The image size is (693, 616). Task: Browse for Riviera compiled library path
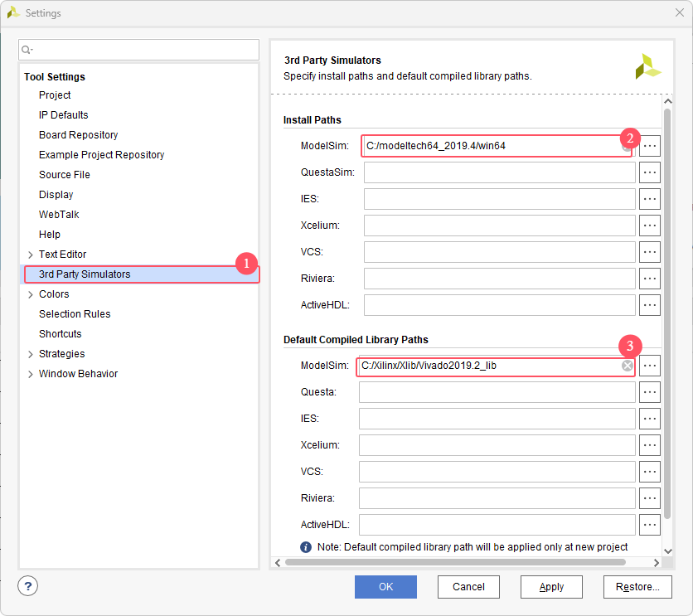pyautogui.click(x=649, y=498)
